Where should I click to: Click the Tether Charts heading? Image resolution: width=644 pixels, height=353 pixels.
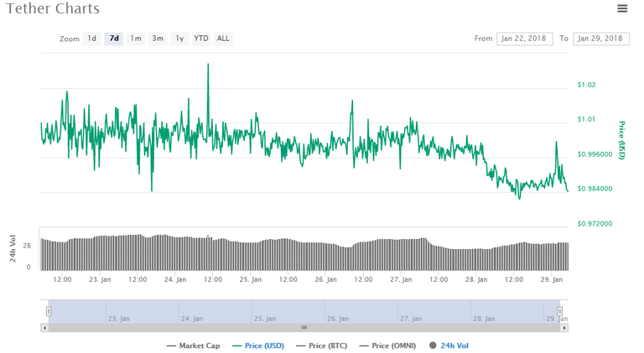(53, 8)
